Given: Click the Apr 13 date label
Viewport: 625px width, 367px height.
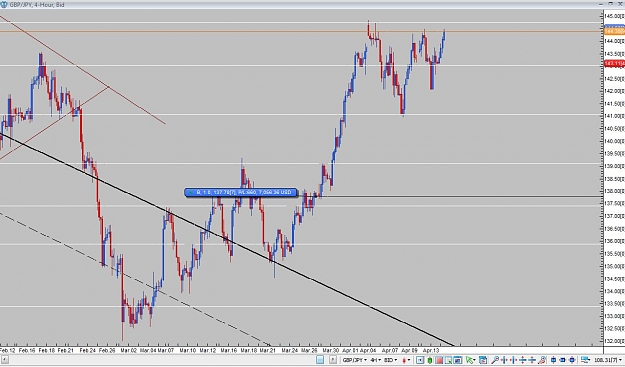Looking at the screenshot, I should 430,350.
